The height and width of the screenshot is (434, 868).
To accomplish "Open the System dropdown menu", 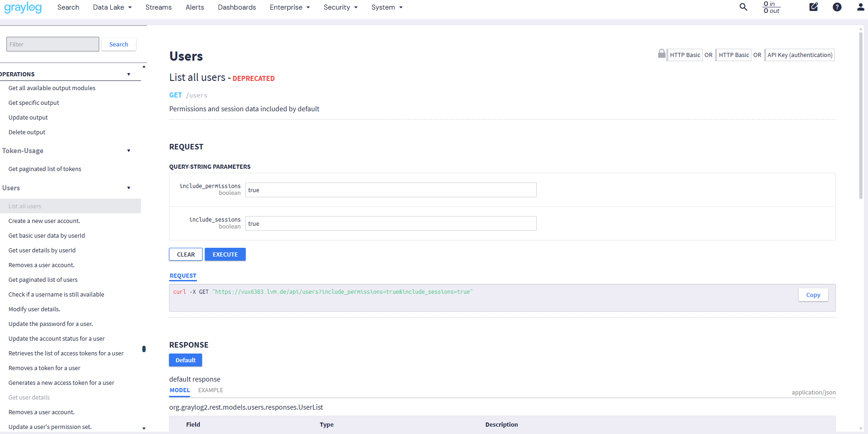I will coord(387,7).
